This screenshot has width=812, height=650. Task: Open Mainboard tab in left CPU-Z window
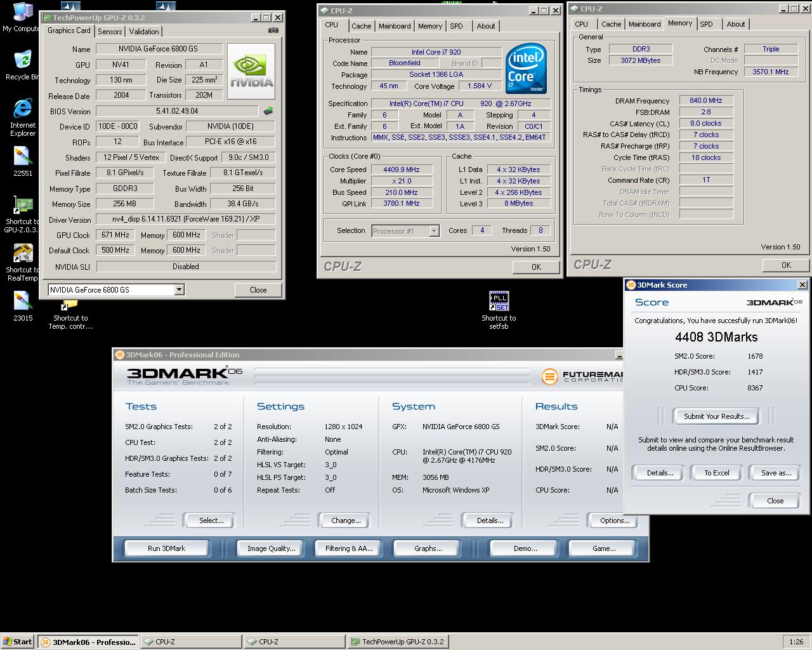click(x=395, y=26)
